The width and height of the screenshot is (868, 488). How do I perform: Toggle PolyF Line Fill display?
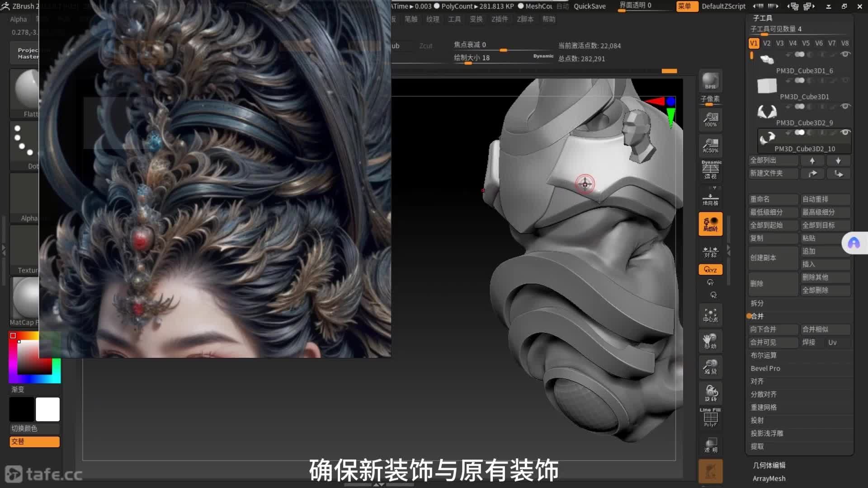[x=710, y=418]
